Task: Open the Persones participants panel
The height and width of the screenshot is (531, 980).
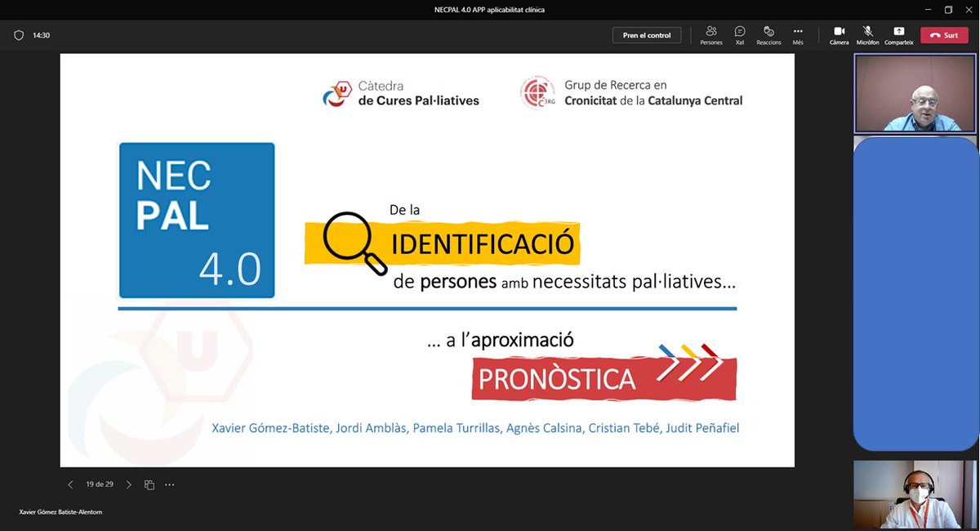Action: coord(711,35)
